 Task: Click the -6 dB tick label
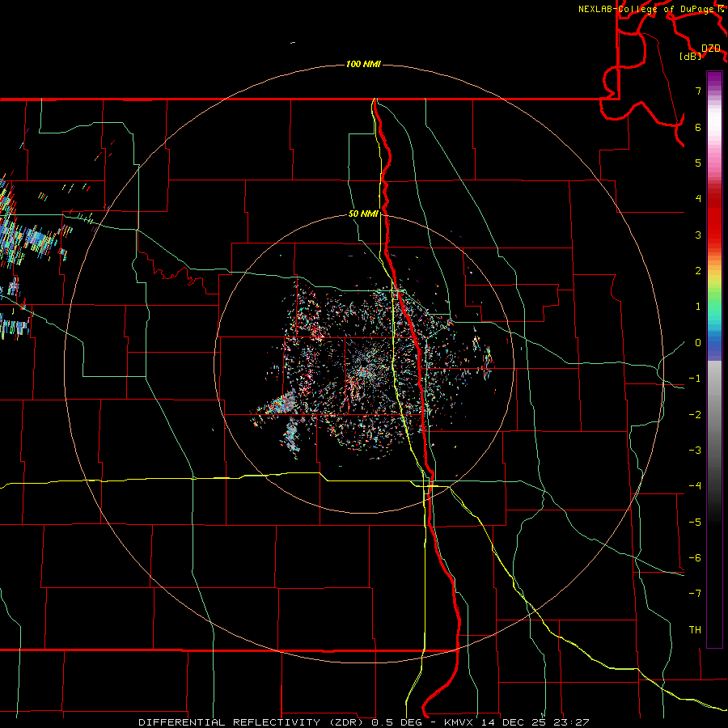point(695,558)
